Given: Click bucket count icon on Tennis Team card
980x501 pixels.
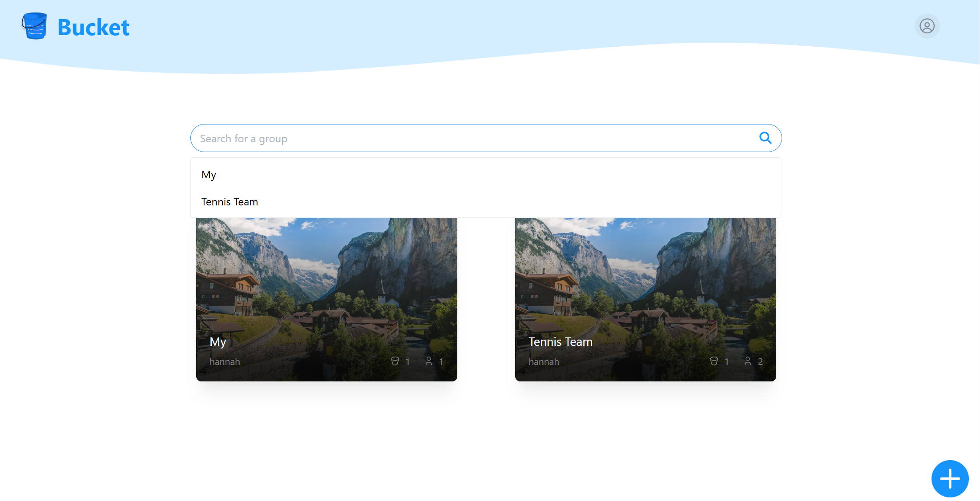Looking at the screenshot, I should tap(714, 361).
